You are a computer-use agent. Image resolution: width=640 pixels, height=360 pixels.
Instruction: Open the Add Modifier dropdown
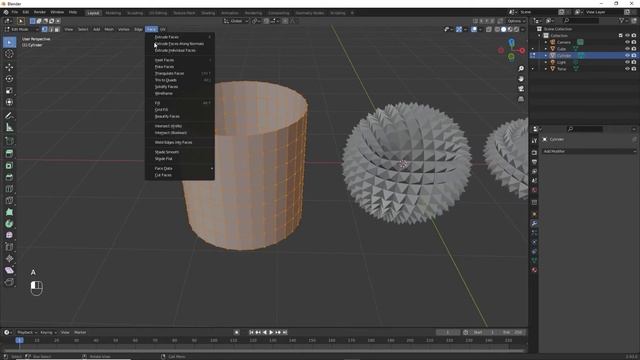tap(589, 151)
